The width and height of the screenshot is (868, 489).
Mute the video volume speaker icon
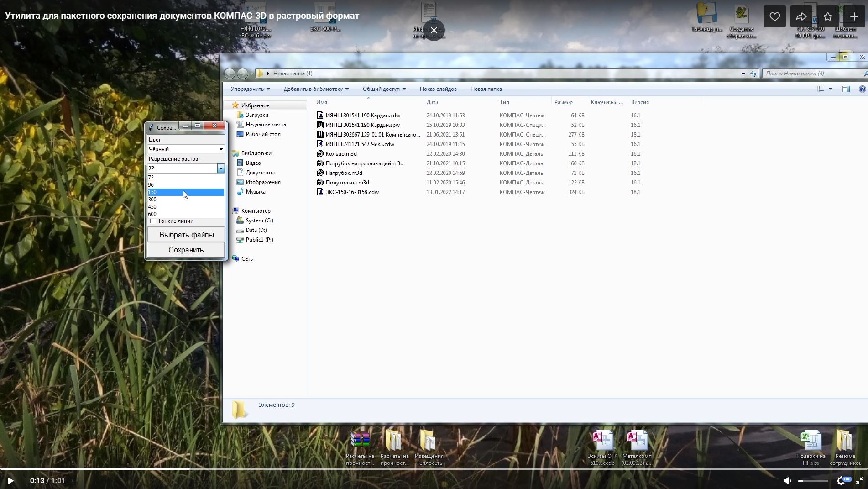(787, 480)
